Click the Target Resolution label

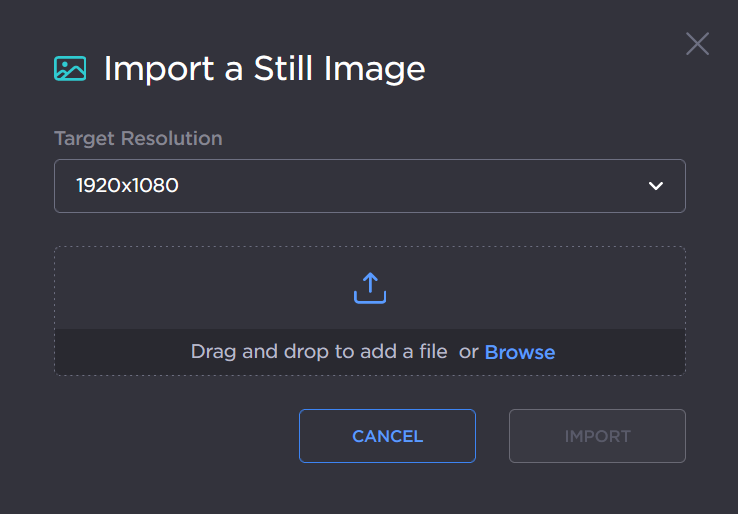pyautogui.click(x=138, y=138)
